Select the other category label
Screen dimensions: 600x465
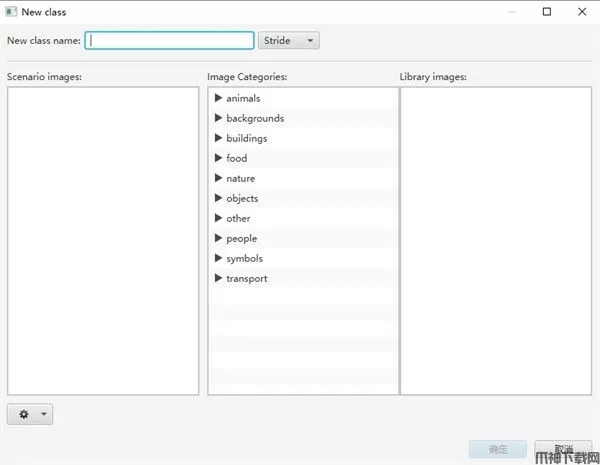tap(238, 218)
